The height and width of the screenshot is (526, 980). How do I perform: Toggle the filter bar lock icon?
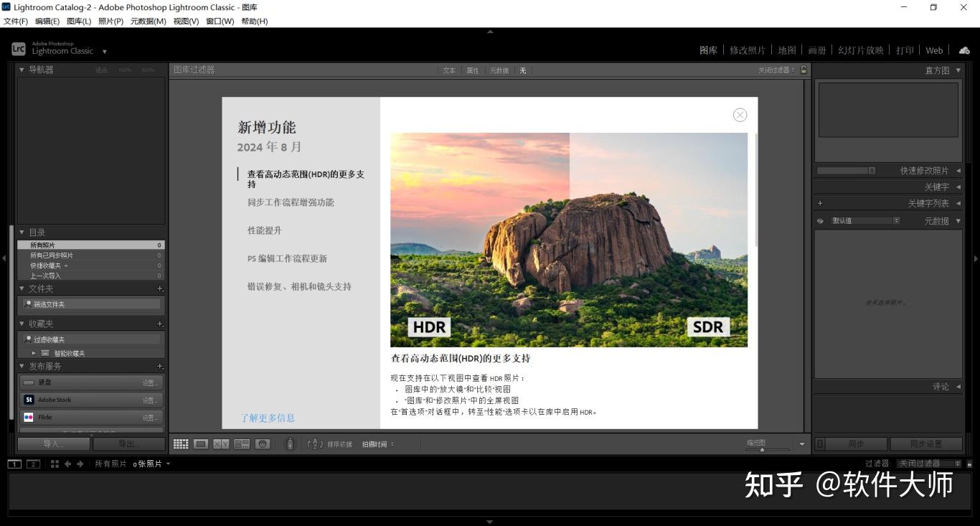tap(804, 70)
